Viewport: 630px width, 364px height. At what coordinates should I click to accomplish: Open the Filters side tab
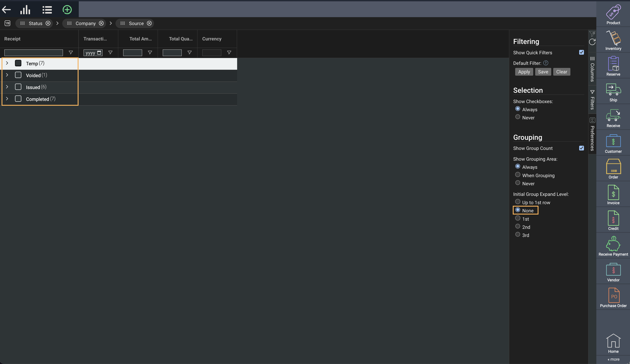click(x=592, y=100)
